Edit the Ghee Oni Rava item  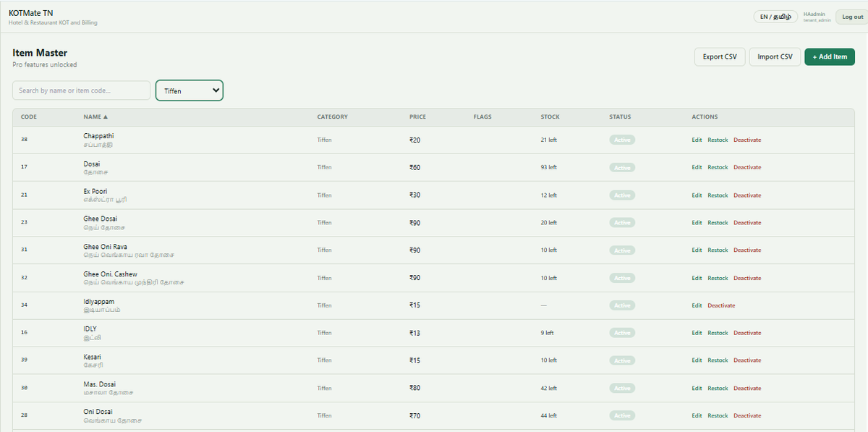(697, 250)
